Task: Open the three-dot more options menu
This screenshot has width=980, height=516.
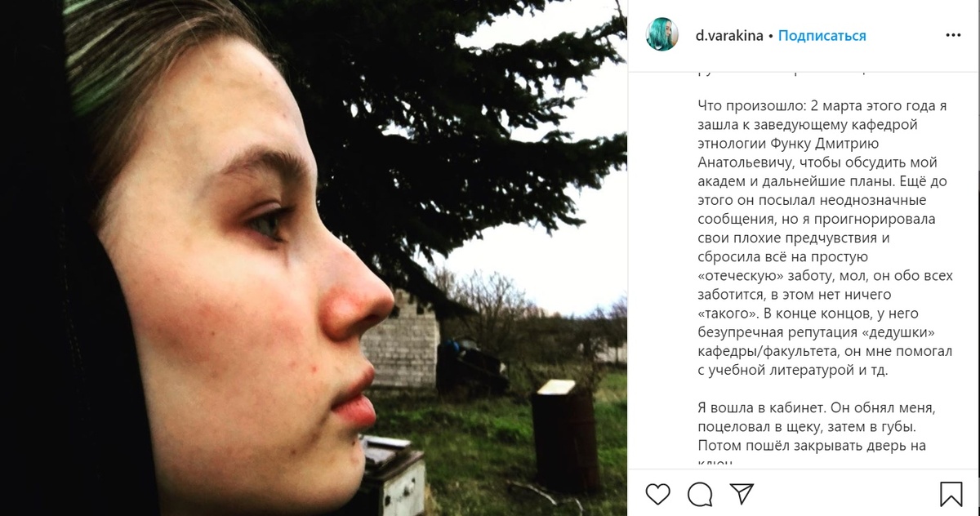Action: [953, 35]
